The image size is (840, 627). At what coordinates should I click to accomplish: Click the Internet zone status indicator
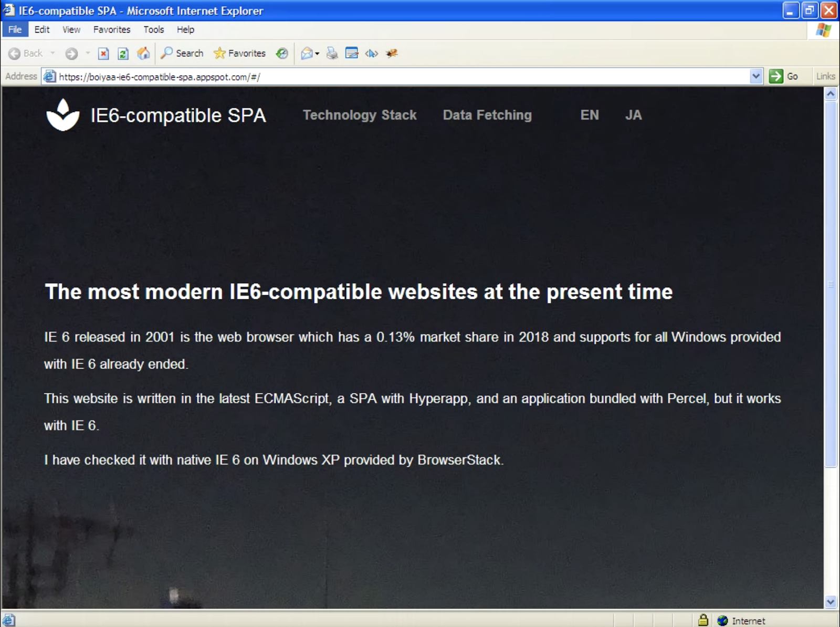[741, 621]
